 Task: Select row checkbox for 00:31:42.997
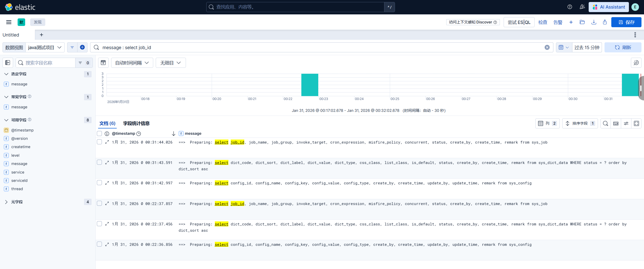[99, 183]
